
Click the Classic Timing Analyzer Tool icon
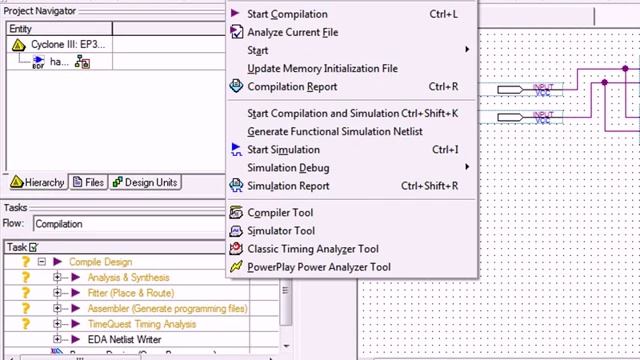coord(236,249)
